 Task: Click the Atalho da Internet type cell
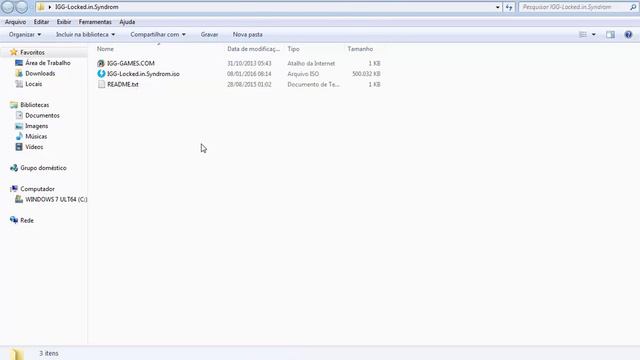[311, 63]
